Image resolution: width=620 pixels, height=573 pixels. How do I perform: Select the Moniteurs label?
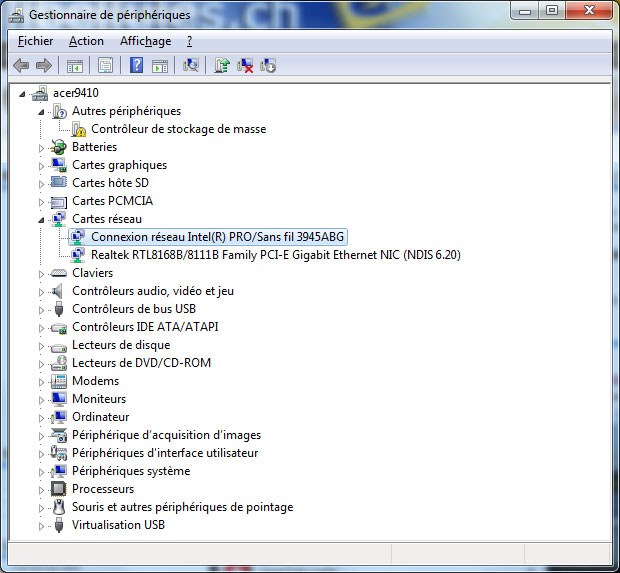pyautogui.click(x=99, y=399)
